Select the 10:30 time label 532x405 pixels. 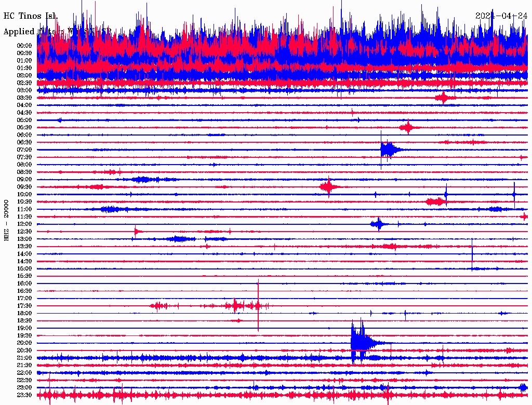24,202
